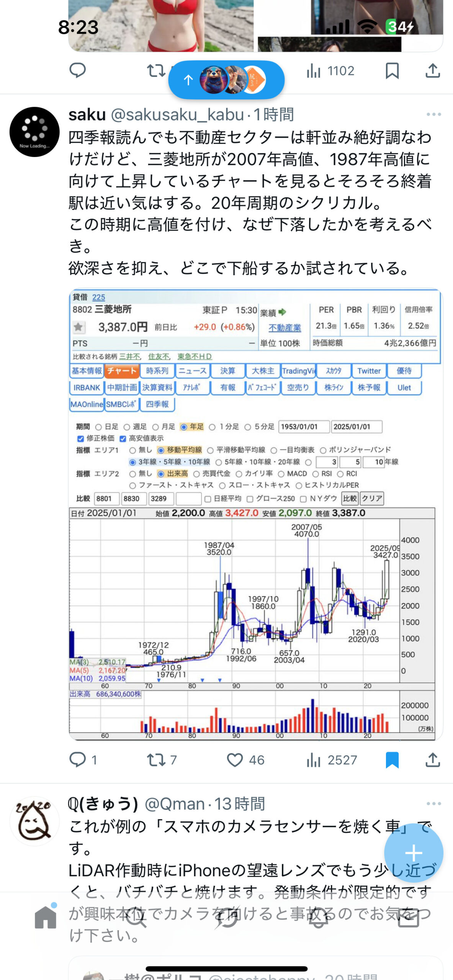This screenshot has width=453, height=980.
Task: Tap the saku display name
Action: click(87, 114)
